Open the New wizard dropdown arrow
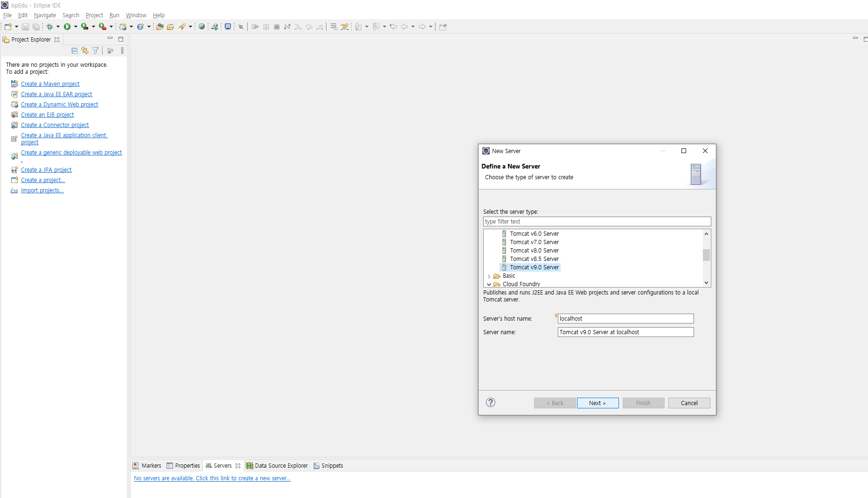This screenshot has width=868, height=498. [16, 27]
